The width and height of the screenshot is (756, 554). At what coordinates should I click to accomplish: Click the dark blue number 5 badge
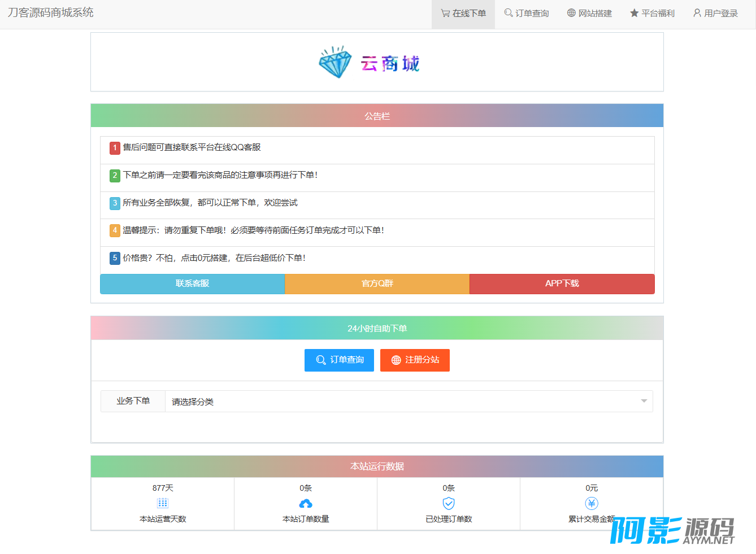115,258
